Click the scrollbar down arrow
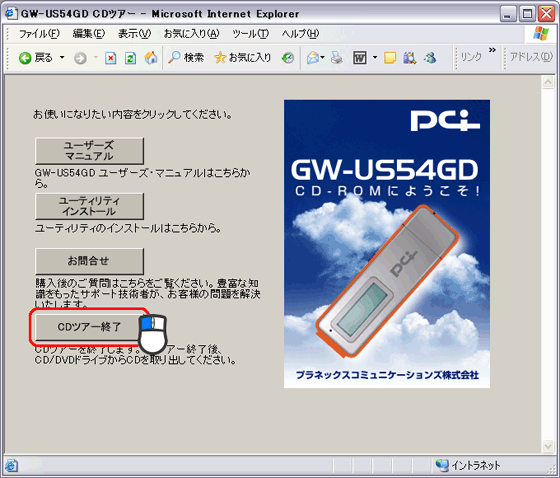Image resolution: width=560 pixels, height=478 pixels. 548,445
